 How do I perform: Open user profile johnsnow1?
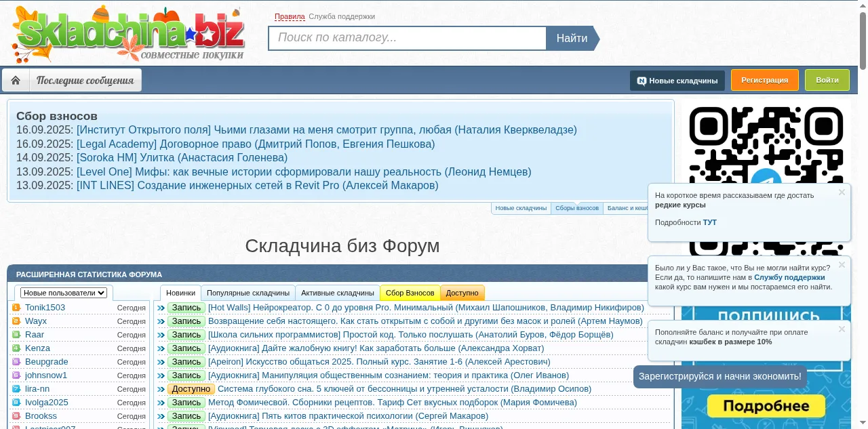coord(46,375)
